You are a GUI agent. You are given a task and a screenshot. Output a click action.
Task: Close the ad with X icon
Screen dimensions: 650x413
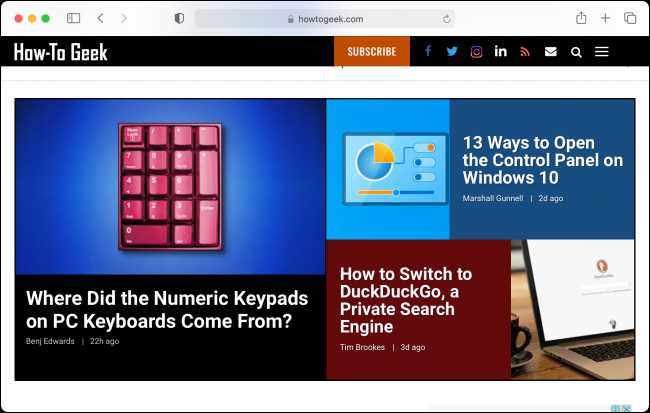tap(626, 408)
